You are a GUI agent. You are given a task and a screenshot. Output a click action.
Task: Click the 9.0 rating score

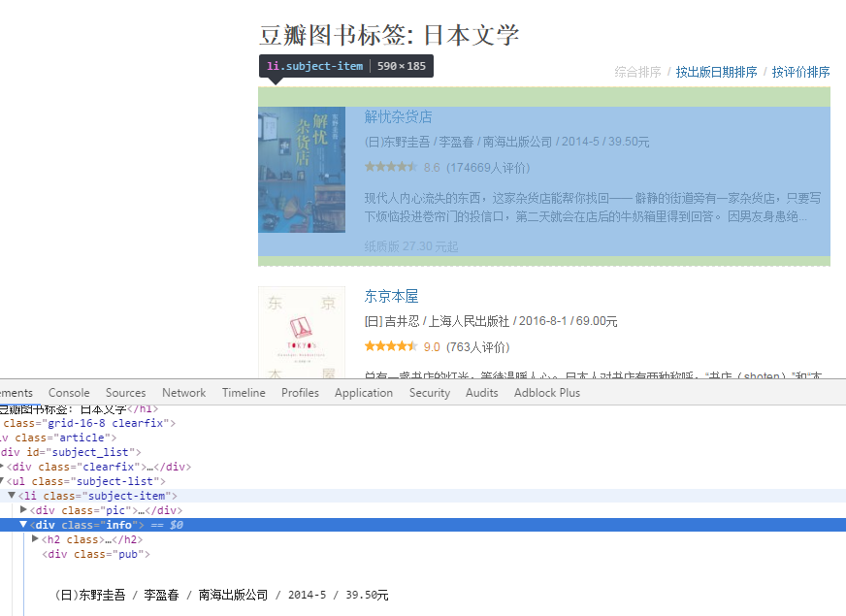pyautogui.click(x=432, y=347)
